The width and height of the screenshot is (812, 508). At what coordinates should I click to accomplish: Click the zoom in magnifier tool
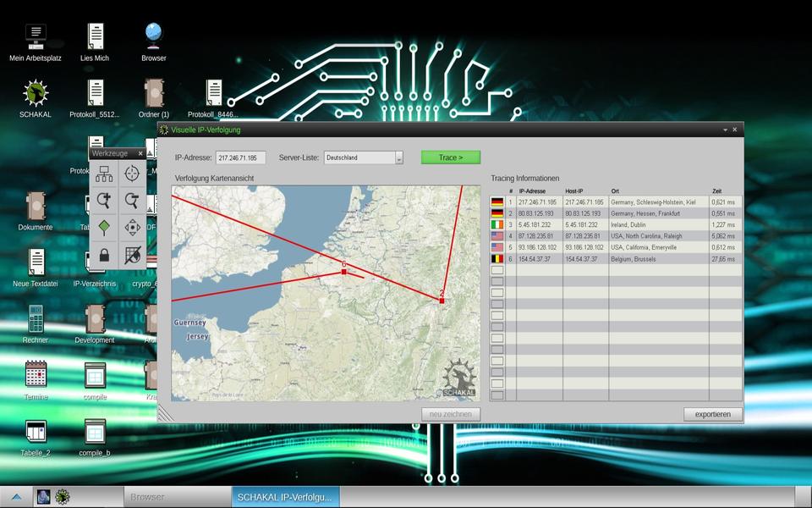click(x=104, y=201)
